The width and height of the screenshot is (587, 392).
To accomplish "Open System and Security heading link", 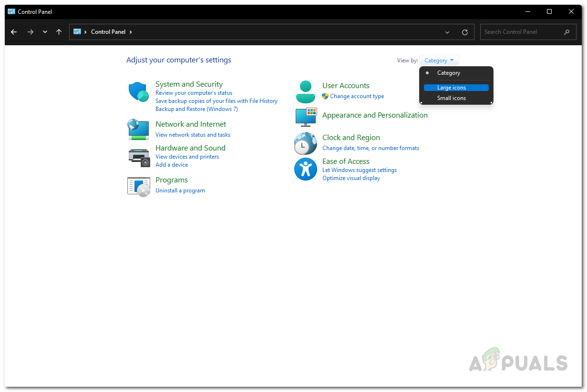I will (x=189, y=84).
